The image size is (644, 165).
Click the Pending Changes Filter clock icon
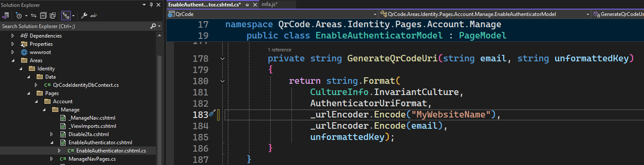19,16
